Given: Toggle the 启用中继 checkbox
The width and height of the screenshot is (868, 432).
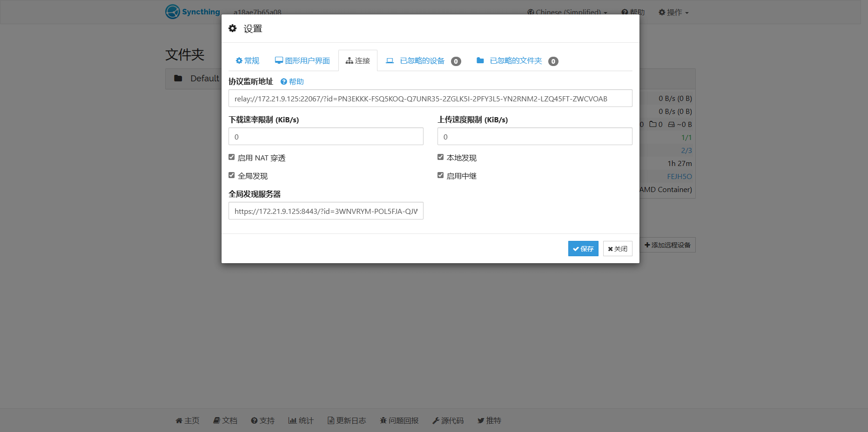Looking at the screenshot, I should click(441, 175).
